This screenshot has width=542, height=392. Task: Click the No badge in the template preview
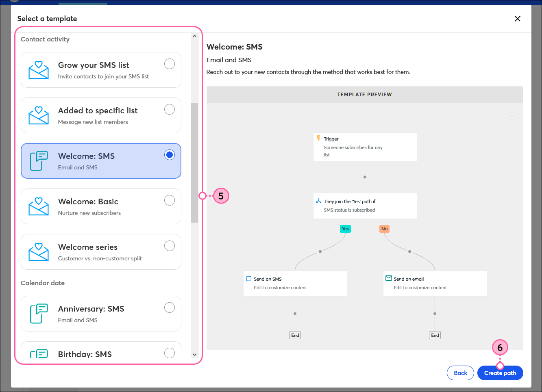tap(384, 229)
